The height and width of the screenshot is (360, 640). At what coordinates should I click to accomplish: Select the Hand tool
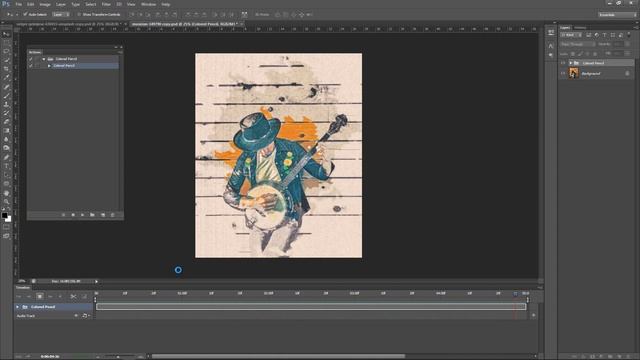pos(6,193)
